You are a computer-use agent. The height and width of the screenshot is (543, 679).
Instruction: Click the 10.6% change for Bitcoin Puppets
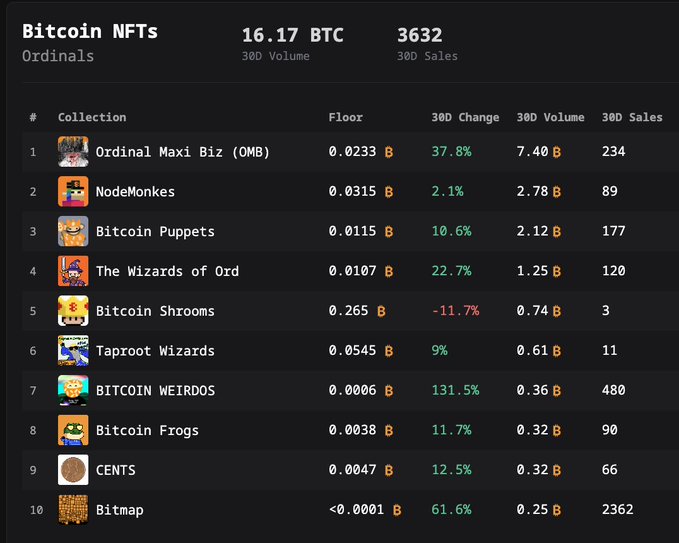click(x=451, y=231)
